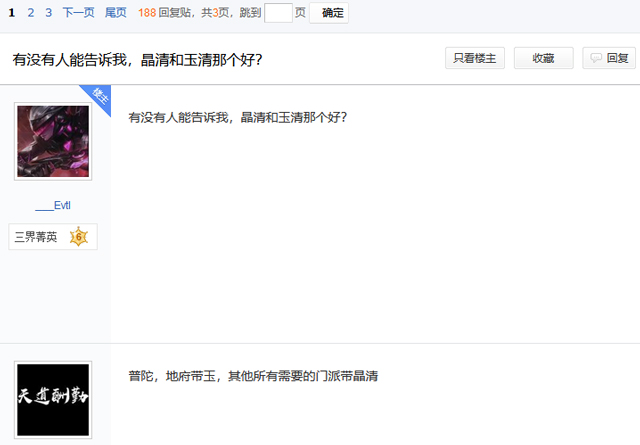The height and width of the screenshot is (445, 640).
Task: Jump to 尾页 last page
Action: [116, 13]
